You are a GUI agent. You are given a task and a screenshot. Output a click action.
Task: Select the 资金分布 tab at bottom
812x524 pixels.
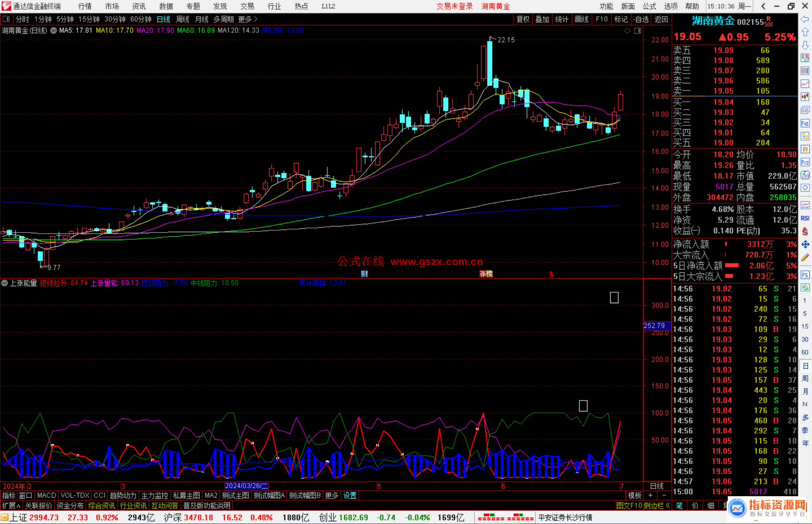coord(70,506)
